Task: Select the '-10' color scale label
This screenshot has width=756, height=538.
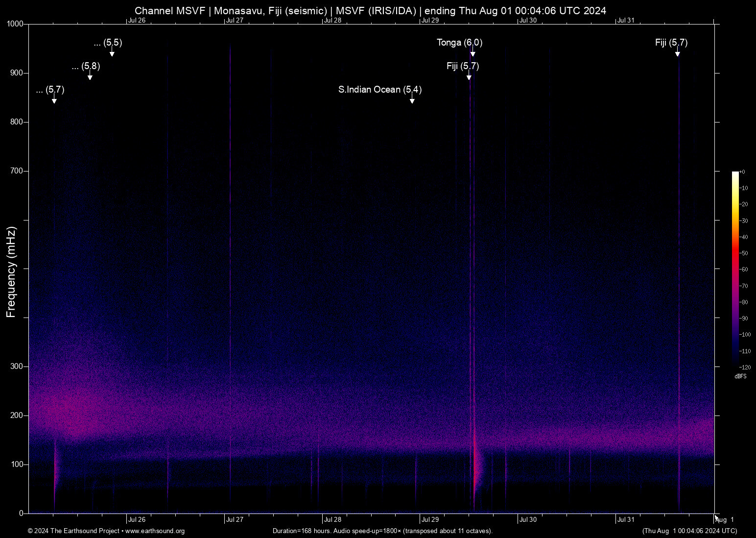Action: click(744, 188)
